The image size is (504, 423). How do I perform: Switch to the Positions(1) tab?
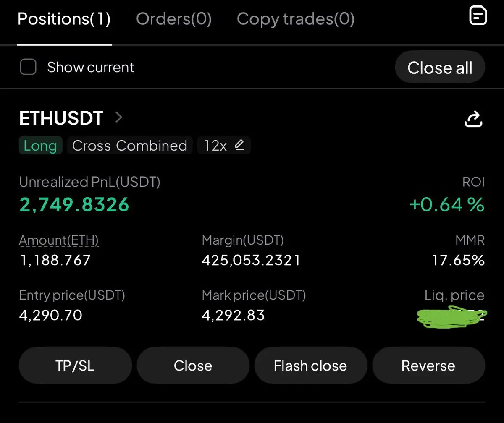pos(64,19)
